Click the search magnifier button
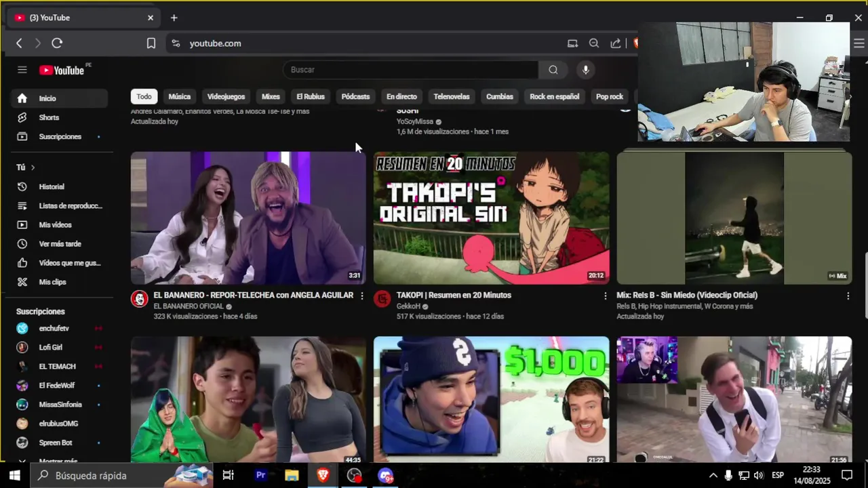This screenshot has width=868, height=488. 553,70
